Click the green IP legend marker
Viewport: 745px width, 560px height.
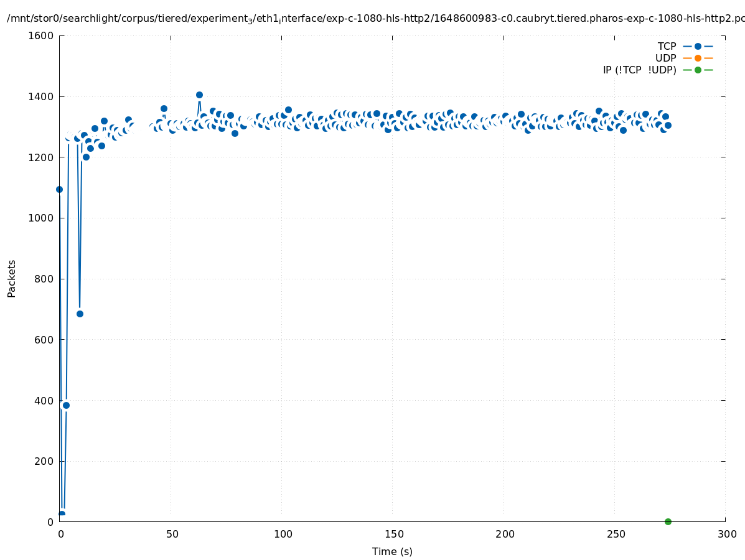click(x=698, y=70)
